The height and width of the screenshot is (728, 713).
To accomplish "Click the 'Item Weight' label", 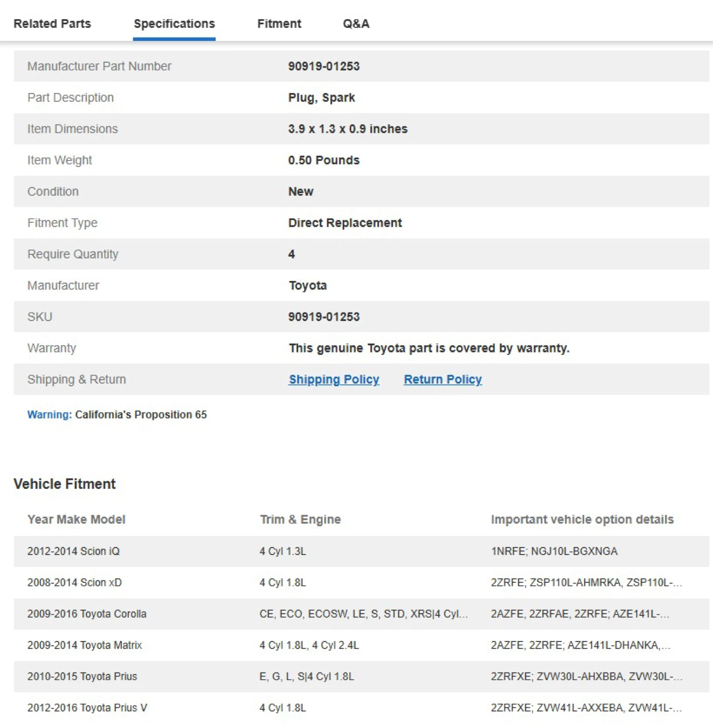I will click(x=60, y=160).
